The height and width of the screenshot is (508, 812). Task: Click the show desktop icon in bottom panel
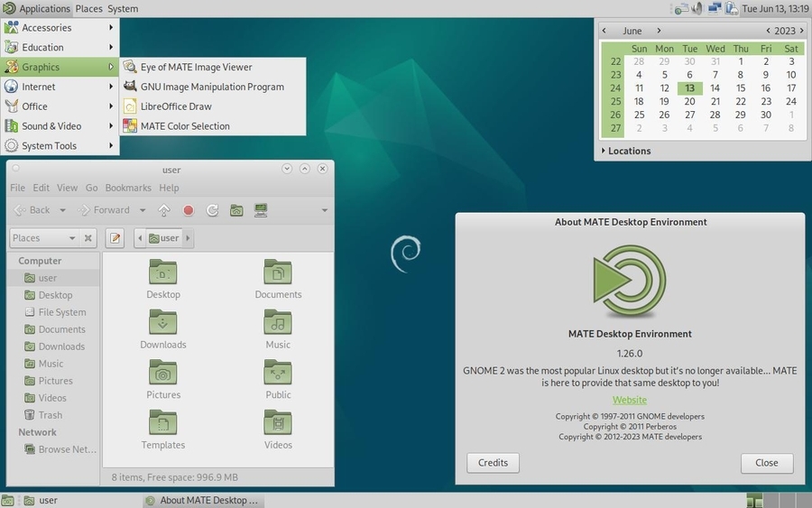[7, 500]
